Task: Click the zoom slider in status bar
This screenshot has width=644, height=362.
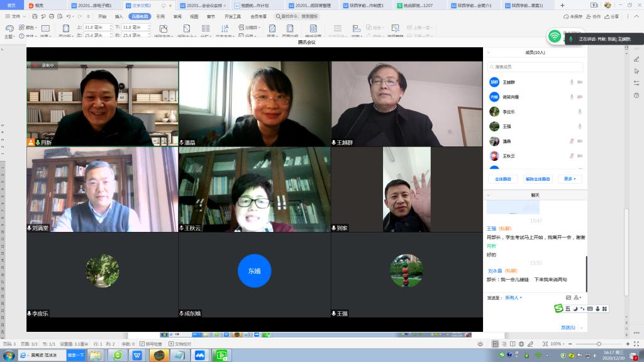Action: coord(597,344)
